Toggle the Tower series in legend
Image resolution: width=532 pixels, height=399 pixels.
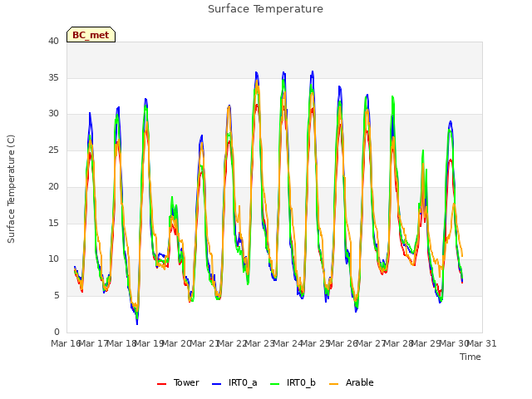[178, 382]
